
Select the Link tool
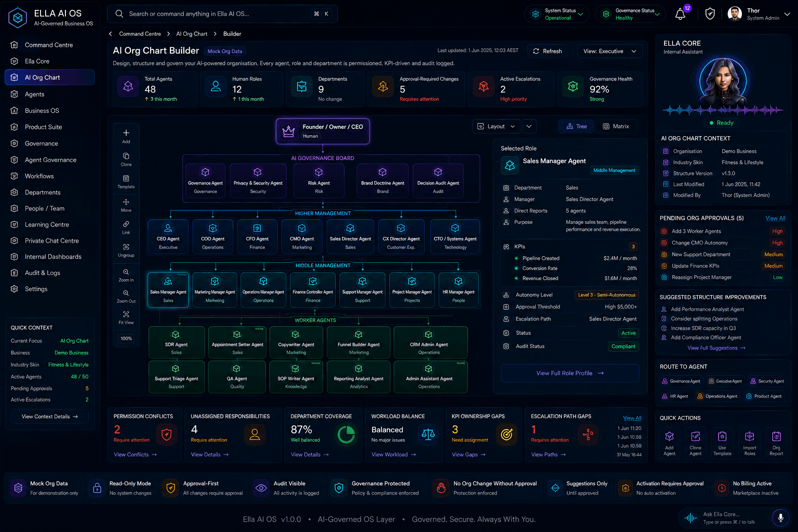pyautogui.click(x=126, y=228)
